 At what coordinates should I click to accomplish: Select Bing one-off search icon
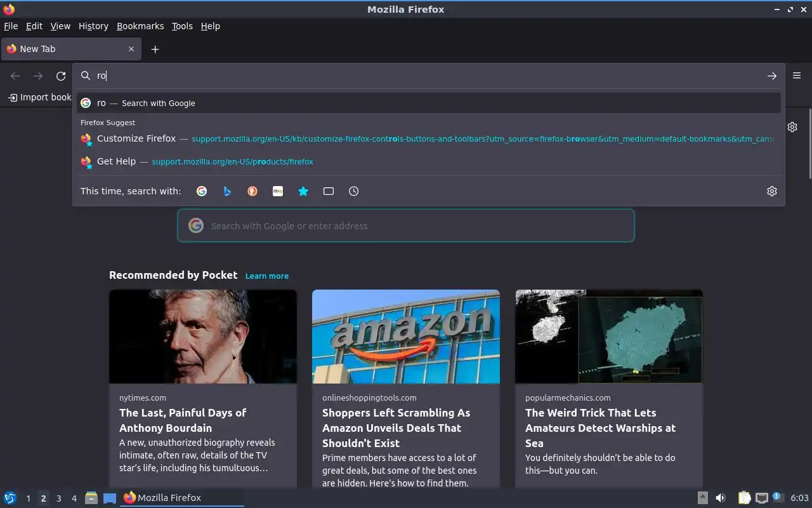pyautogui.click(x=227, y=191)
